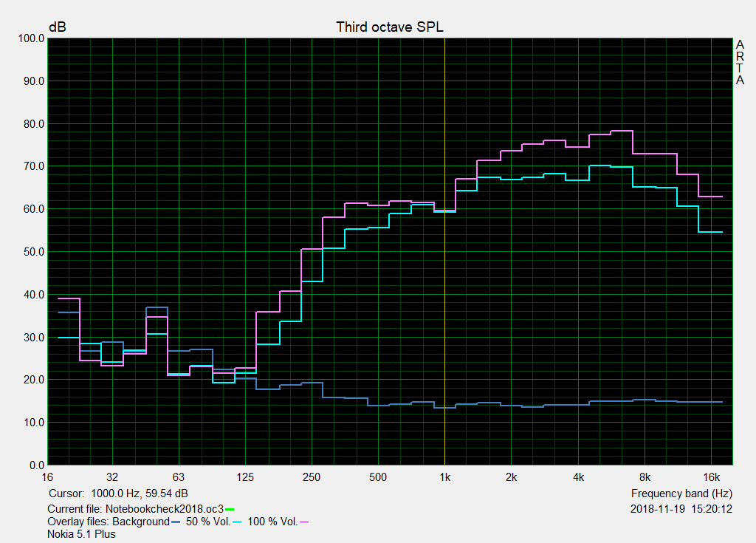Click the '2018-11-19 15:20:12' timestamp
This screenshot has height=543, width=756.
pyautogui.click(x=681, y=509)
